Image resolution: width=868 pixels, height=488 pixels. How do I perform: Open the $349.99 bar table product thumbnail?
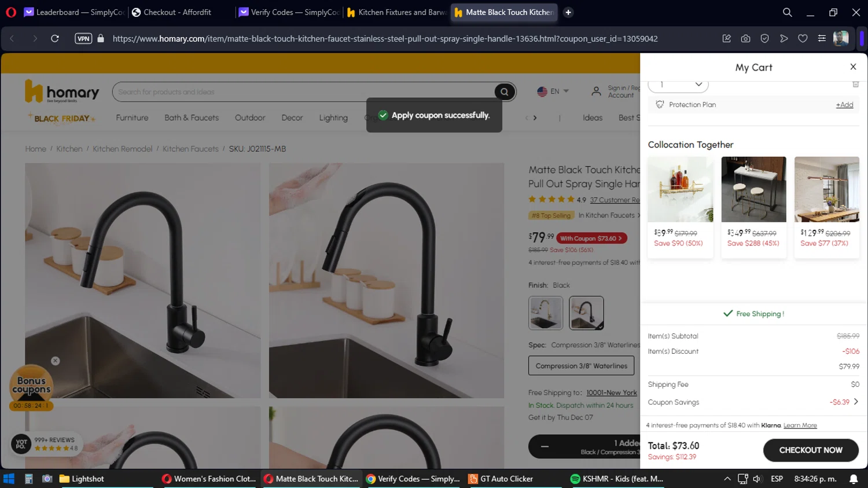point(753,189)
